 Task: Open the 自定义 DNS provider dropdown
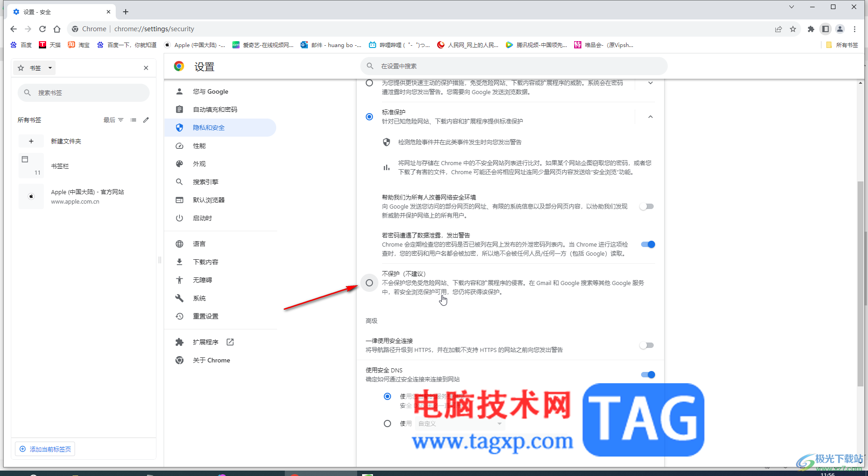[460, 424]
